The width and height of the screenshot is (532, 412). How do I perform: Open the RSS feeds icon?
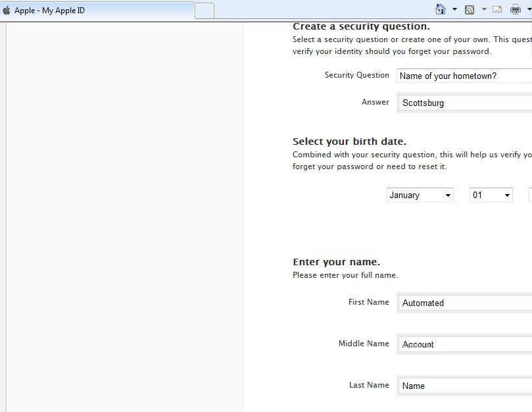pos(470,10)
